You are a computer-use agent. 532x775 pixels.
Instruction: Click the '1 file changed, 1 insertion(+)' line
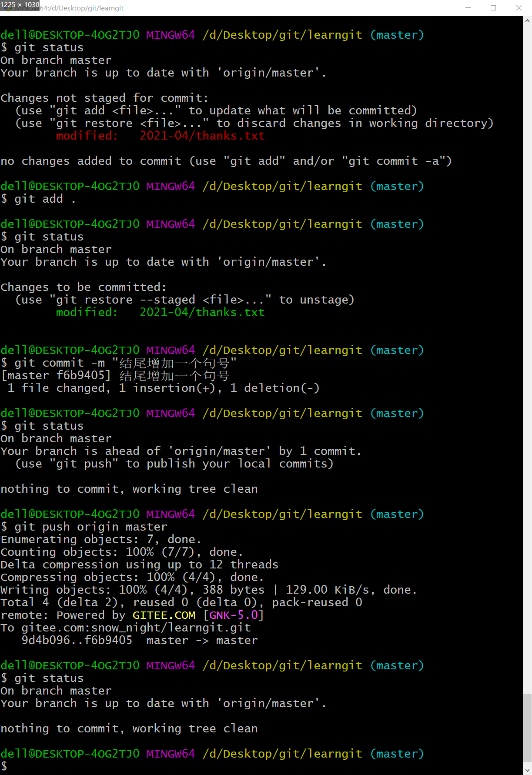[x=164, y=388]
